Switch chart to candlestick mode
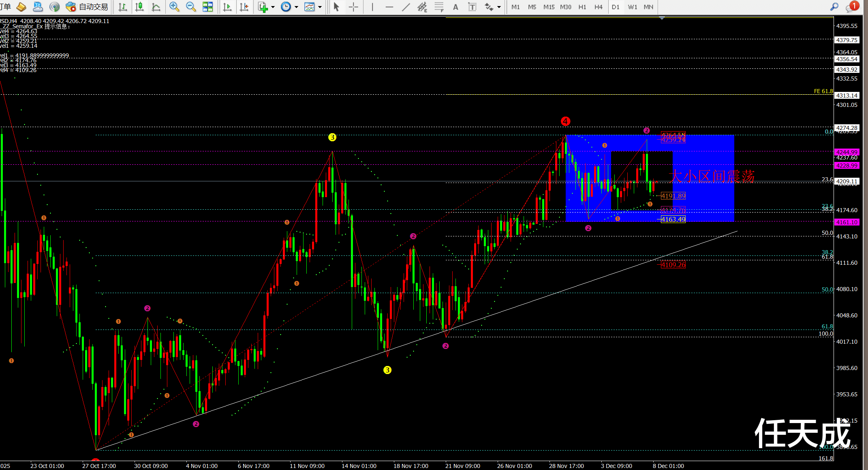The height and width of the screenshot is (470, 868). click(x=139, y=7)
